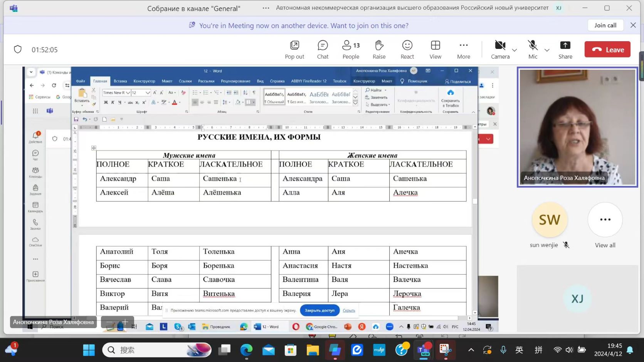The width and height of the screenshot is (644, 362).
Task: Open the React emoji picker
Action: click(x=407, y=50)
